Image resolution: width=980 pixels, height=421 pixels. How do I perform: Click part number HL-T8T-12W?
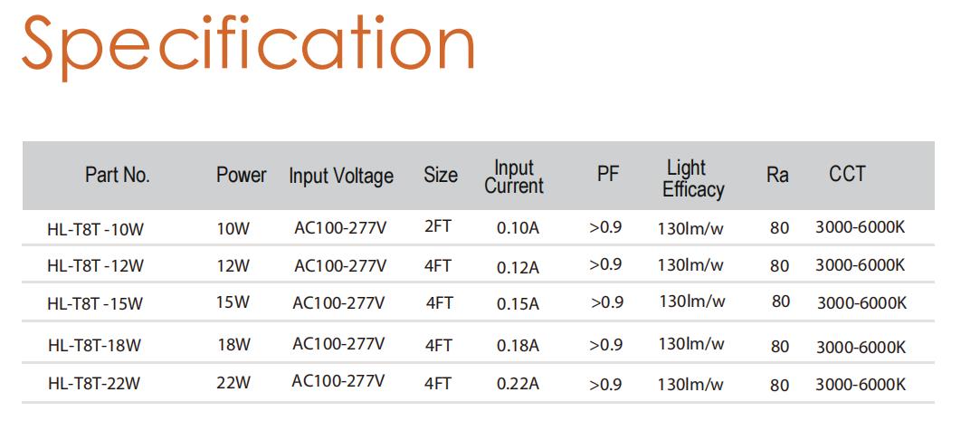coord(96,266)
